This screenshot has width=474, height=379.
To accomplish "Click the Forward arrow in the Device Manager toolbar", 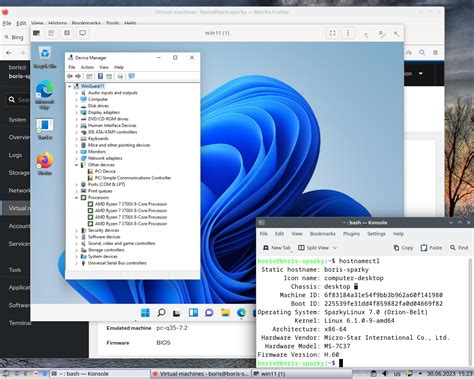I will [x=78, y=76].
